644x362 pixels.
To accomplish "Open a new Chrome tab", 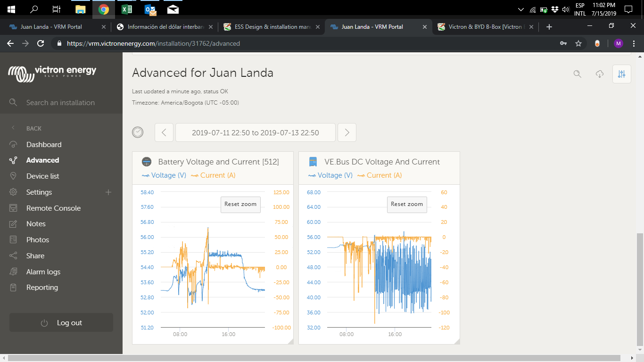I will tap(549, 27).
